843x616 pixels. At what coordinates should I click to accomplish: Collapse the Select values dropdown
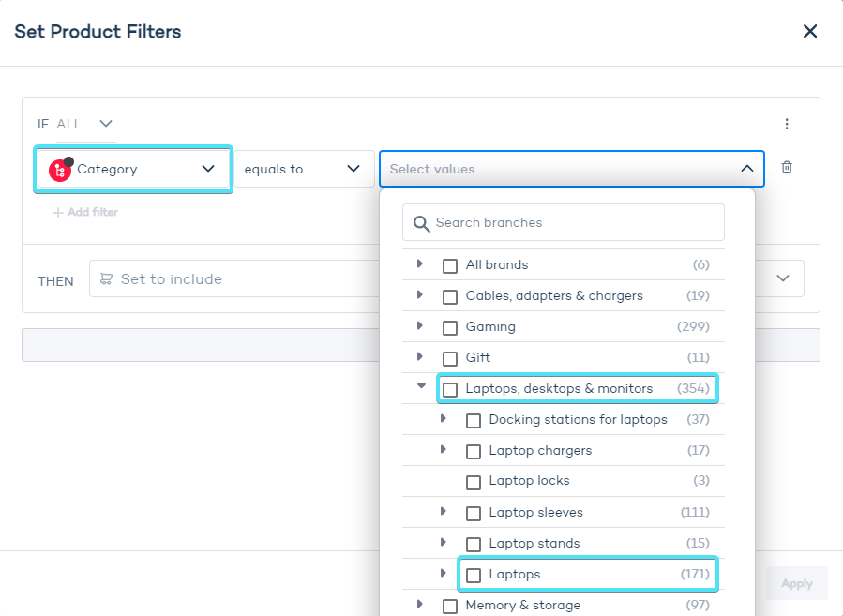tap(746, 169)
